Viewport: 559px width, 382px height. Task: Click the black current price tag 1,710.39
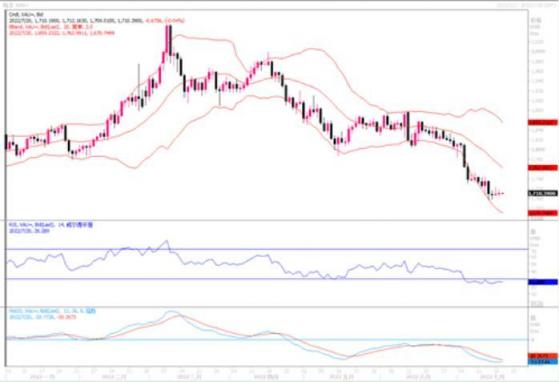543,193
